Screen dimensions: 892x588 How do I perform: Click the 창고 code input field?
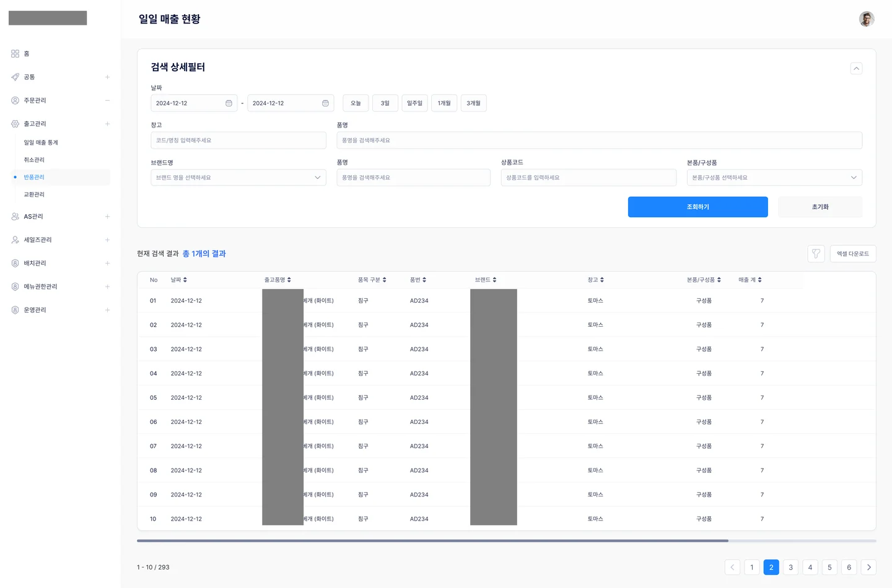point(238,141)
